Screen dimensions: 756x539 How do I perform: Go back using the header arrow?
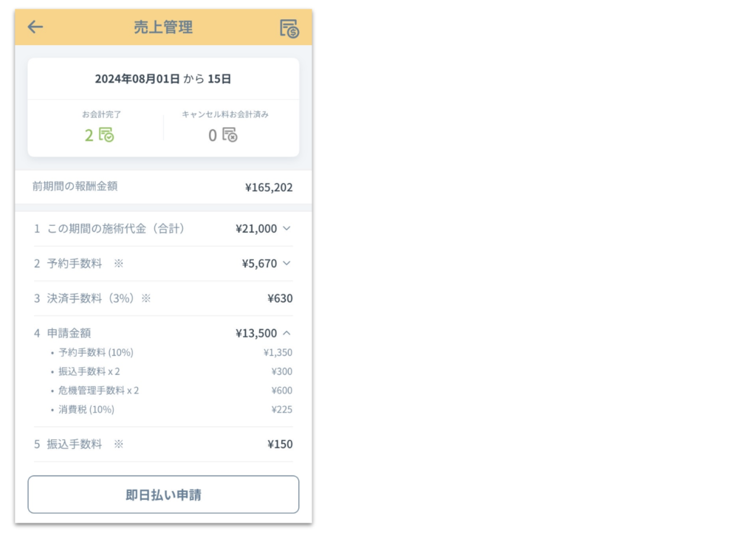[x=35, y=27]
